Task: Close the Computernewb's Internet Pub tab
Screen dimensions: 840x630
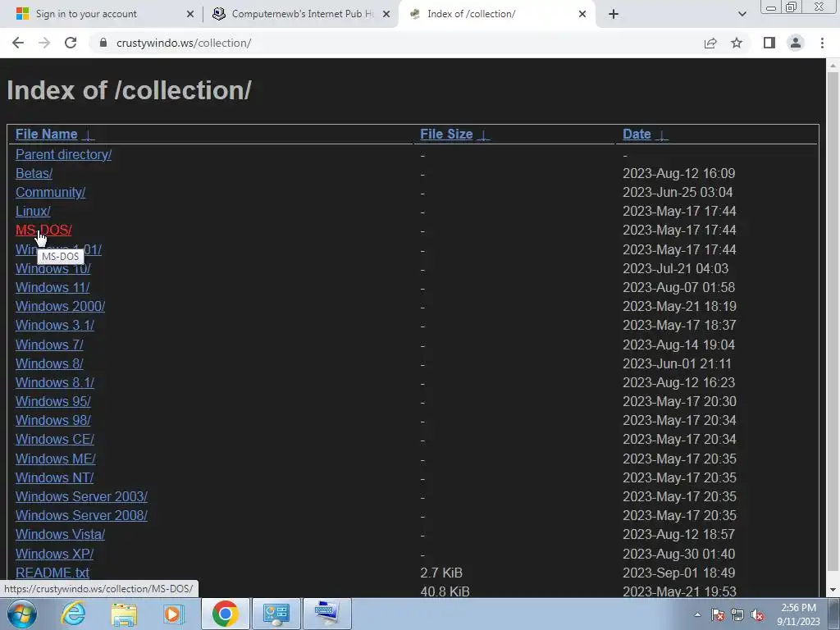Action: pos(386,14)
